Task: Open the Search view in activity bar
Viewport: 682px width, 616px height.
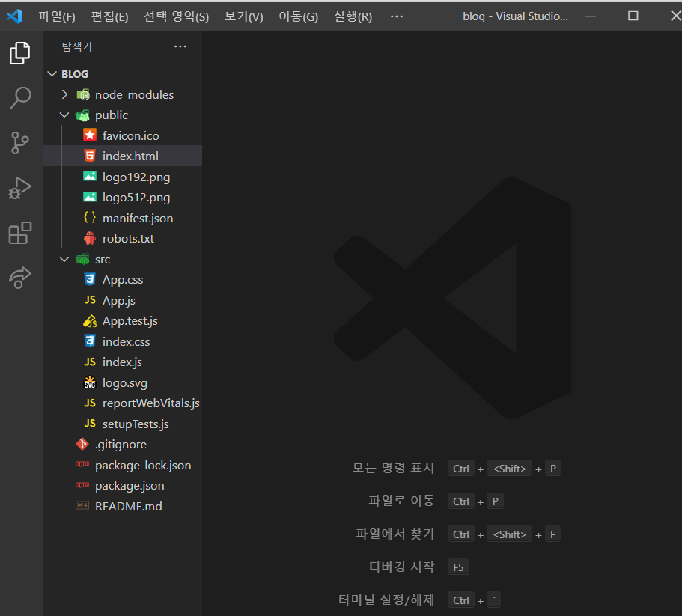Action: click(20, 98)
